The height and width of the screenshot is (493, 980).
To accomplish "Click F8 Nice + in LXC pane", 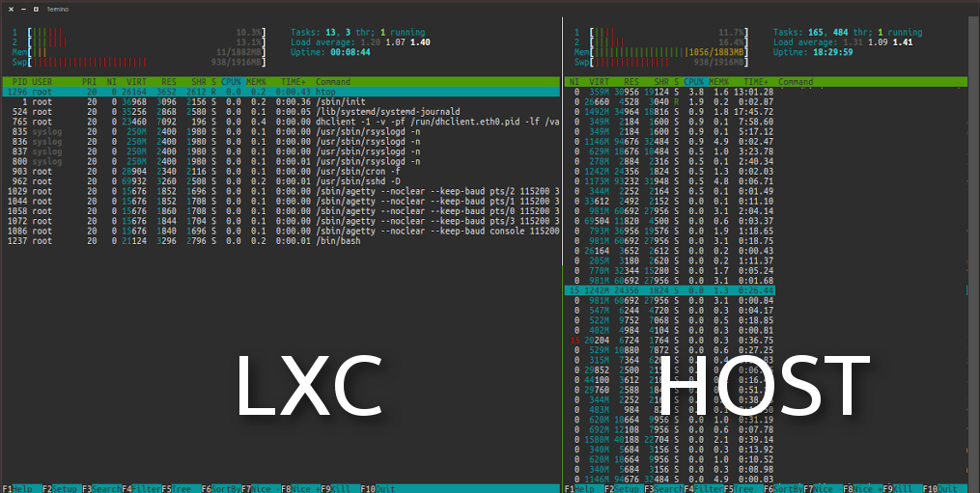I will [x=300, y=488].
